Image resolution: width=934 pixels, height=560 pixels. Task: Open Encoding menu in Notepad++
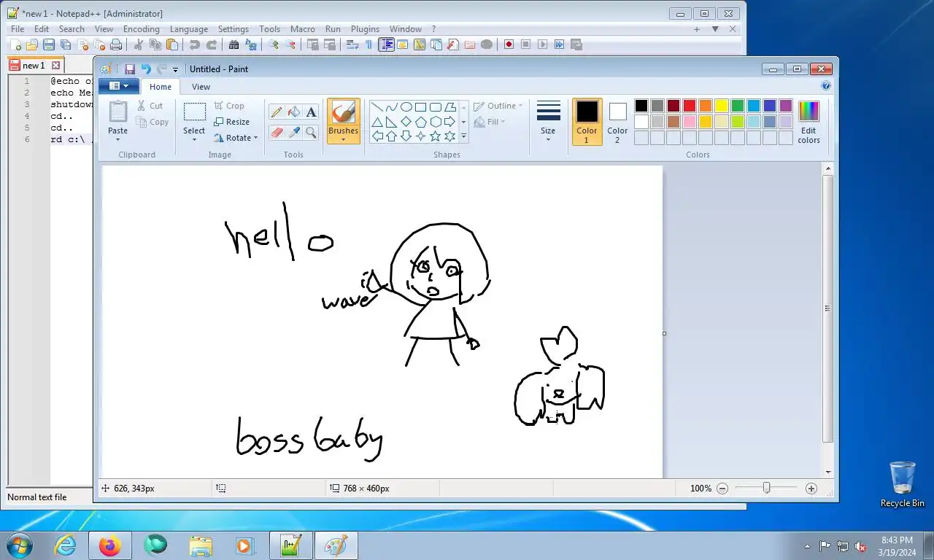click(x=142, y=29)
